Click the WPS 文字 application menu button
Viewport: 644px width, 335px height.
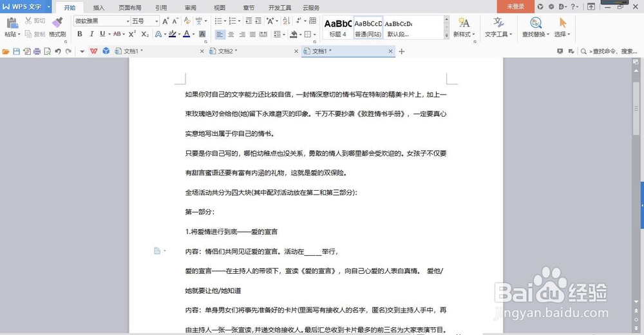(26, 6)
